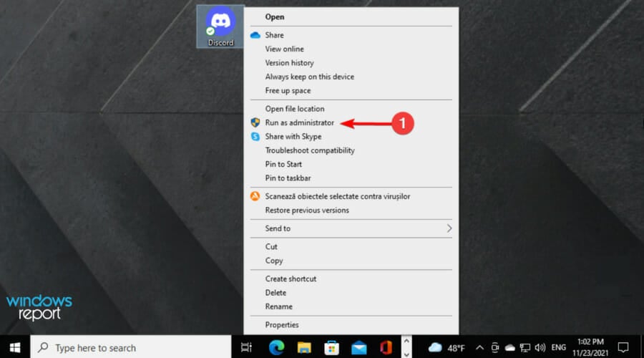Open volume speaker tray icon
644x358 pixels.
click(540, 348)
